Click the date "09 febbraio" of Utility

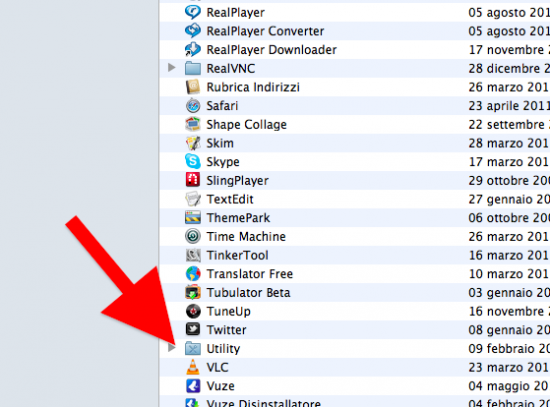[x=509, y=348]
